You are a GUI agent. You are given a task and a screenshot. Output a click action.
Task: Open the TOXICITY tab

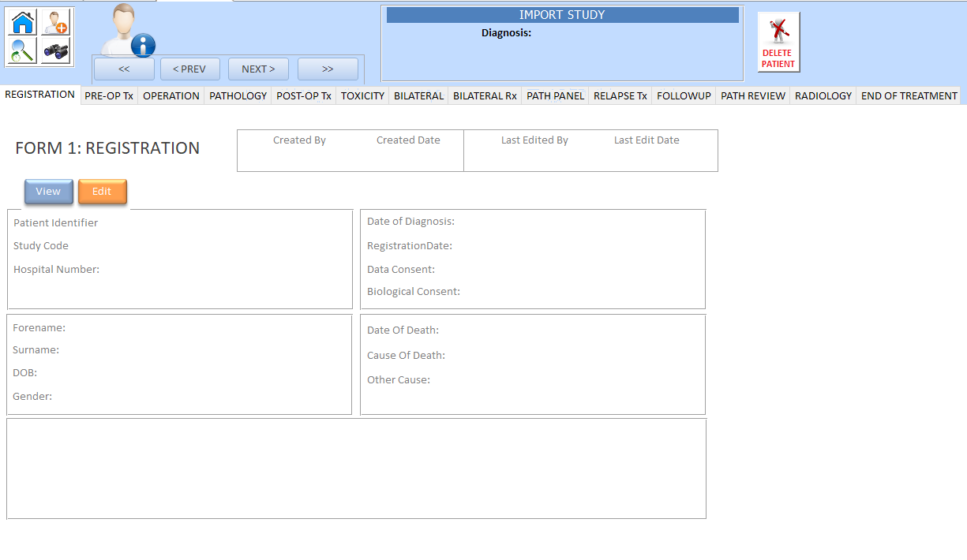(x=362, y=96)
